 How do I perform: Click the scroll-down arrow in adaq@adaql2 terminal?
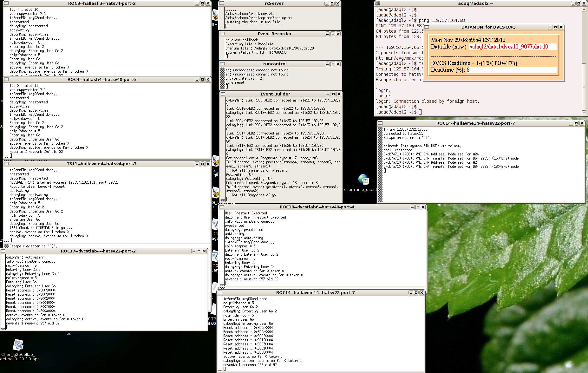pos(584,113)
